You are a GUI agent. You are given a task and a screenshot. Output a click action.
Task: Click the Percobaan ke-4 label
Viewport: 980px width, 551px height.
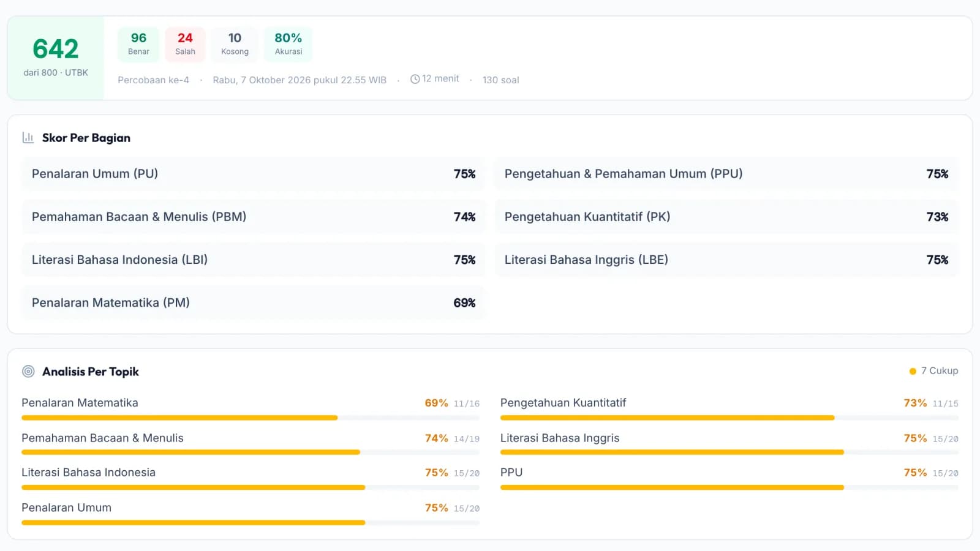[153, 80]
